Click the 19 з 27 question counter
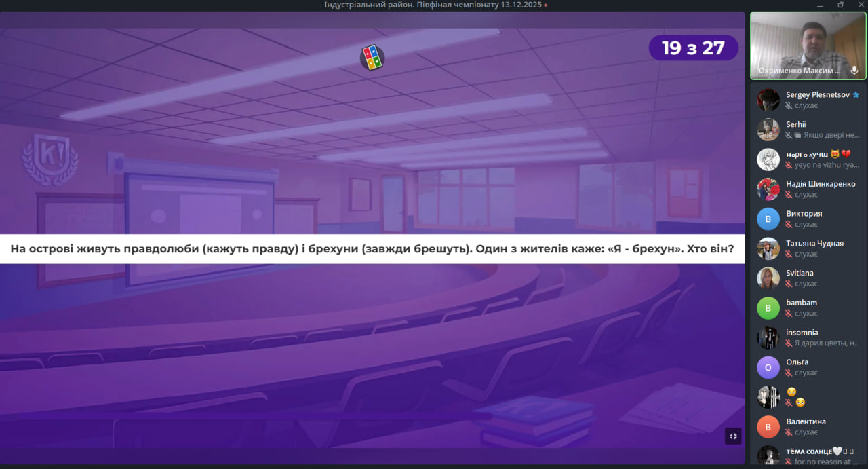This screenshot has height=469, width=868. [693, 48]
